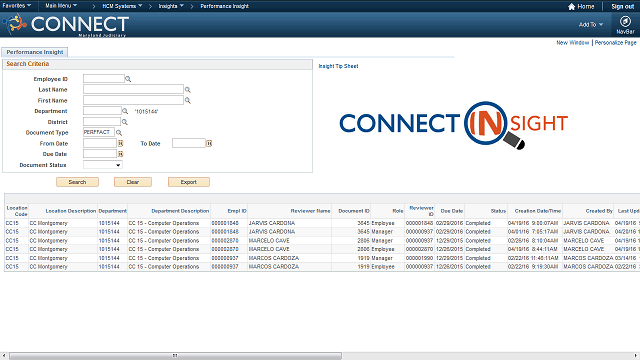Select creation time 04/01/16 7:05:17AM cell
Viewport: 640px width, 360px height.
pyautogui.click(x=533, y=232)
